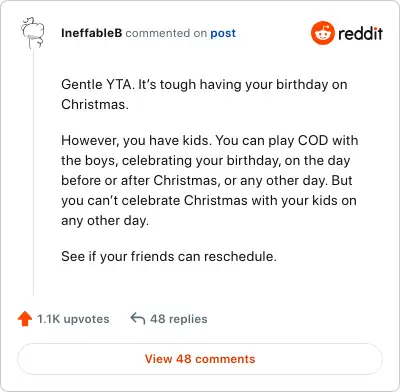Click "you can't celebrate Christmas" text line
Screen dimensions: 400x392
click(209, 200)
